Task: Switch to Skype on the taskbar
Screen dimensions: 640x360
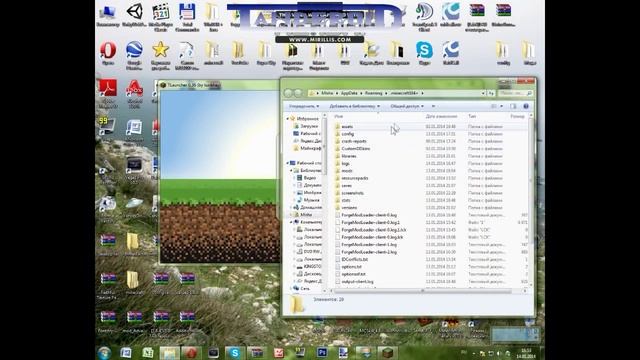Action: click(x=235, y=353)
